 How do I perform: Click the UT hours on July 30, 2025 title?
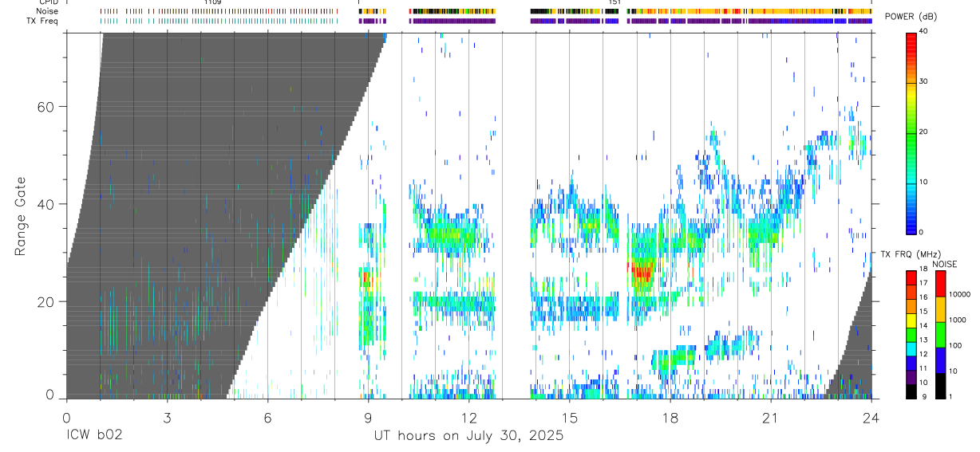(x=468, y=436)
